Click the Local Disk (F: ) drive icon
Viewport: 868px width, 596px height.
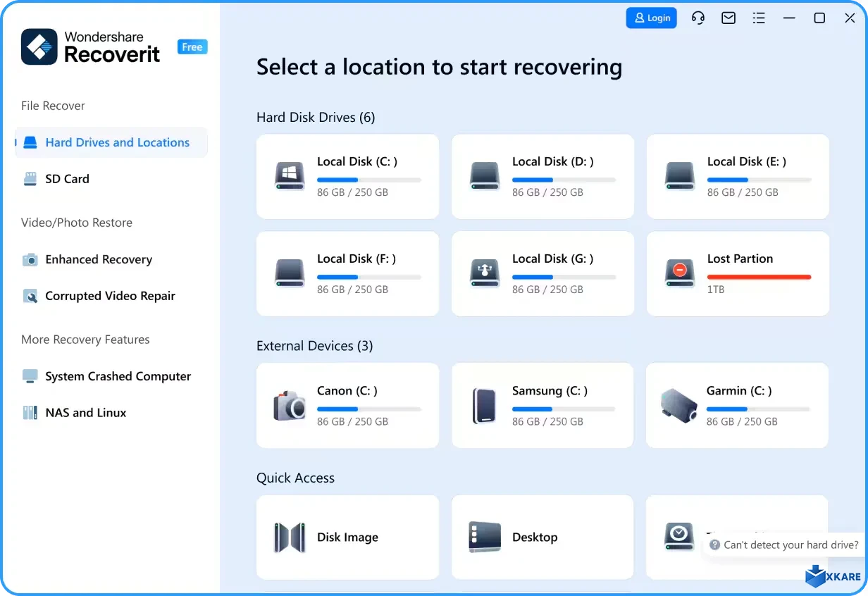point(290,273)
